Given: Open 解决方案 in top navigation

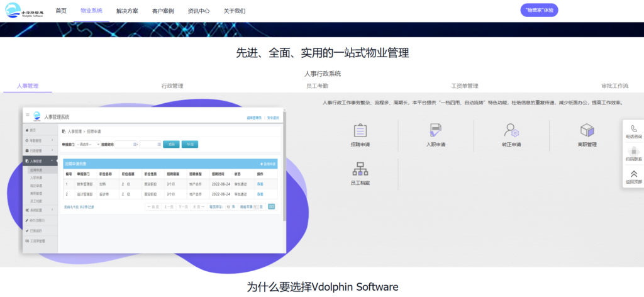Looking at the screenshot, I should [x=127, y=11].
